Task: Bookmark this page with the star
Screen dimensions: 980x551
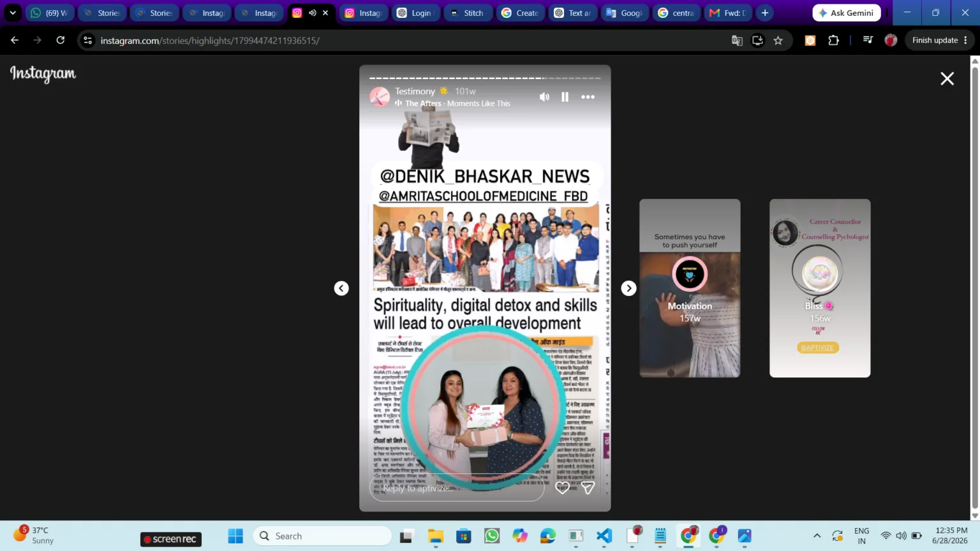Action: [x=778, y=40]
